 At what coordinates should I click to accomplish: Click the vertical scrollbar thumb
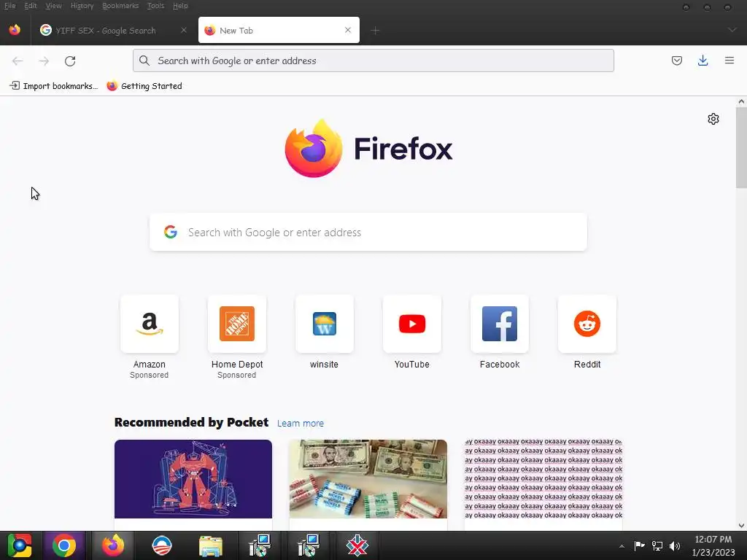741,147
